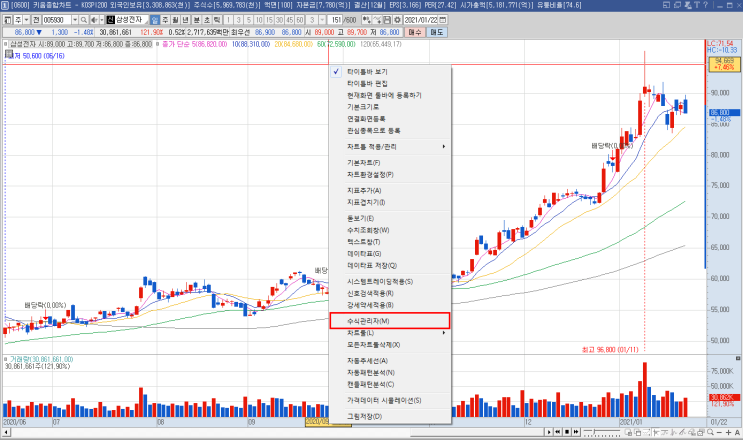Image resolution: width=743 pixels, height=440 pixels.
Task: Click the '60' interval preset button
Action: (x=299, y=20)
